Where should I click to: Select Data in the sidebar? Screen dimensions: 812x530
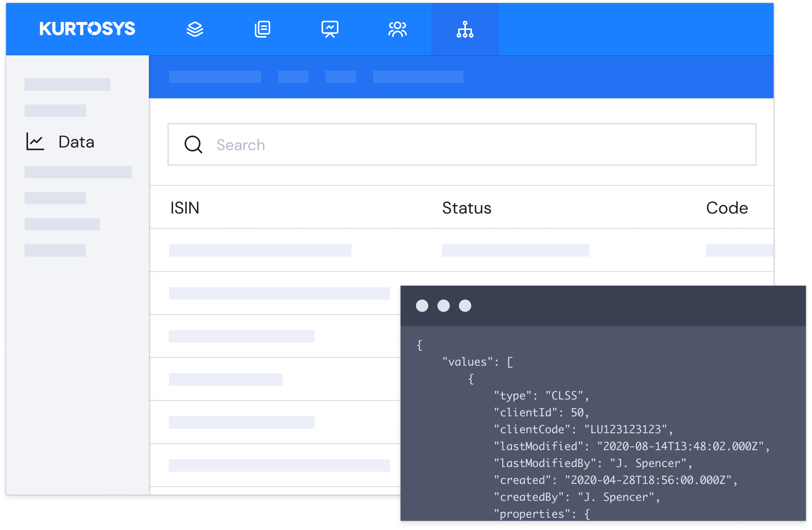click(x=76, y=142)
